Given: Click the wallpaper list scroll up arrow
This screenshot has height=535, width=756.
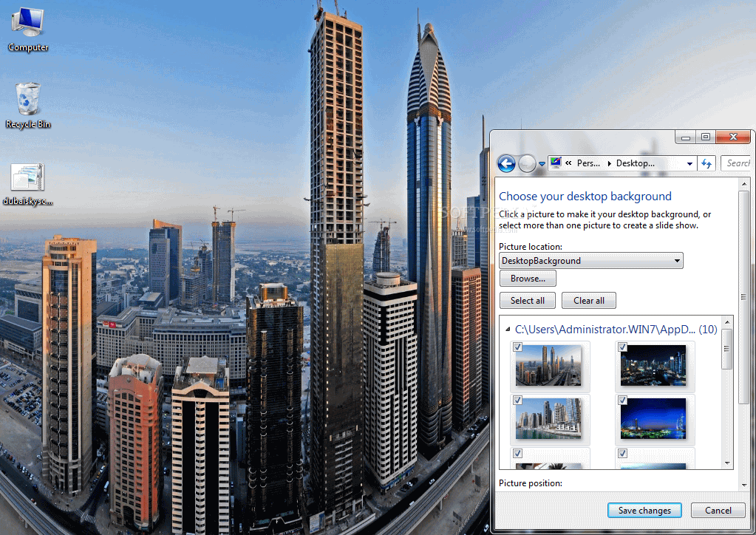Looking at the screenshot, I should pos(728,321).
